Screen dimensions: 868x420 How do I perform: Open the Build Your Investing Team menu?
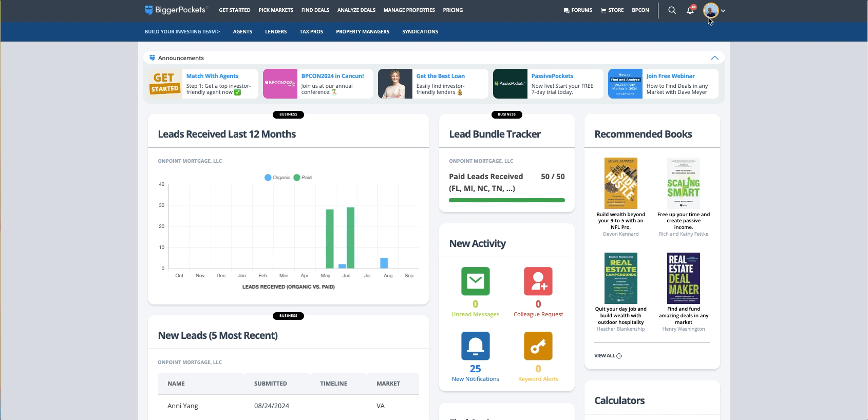(x=182, y=32)
